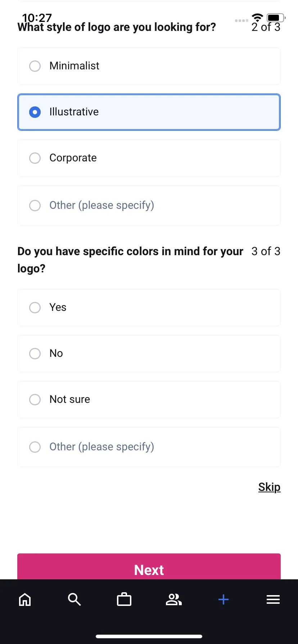The image size is (298, 644).
Task: Select the Not sure option
Action: pyautogui.click(x=149, y=400)
